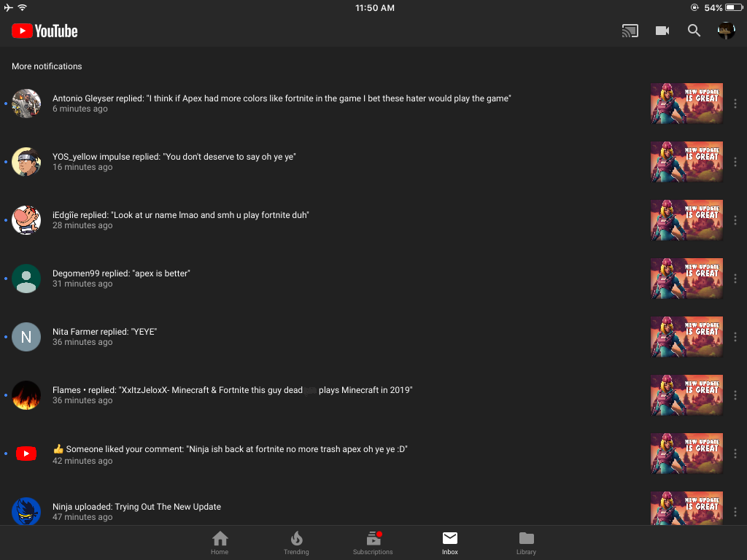Click the Flames fire avatar

point(26,395)
